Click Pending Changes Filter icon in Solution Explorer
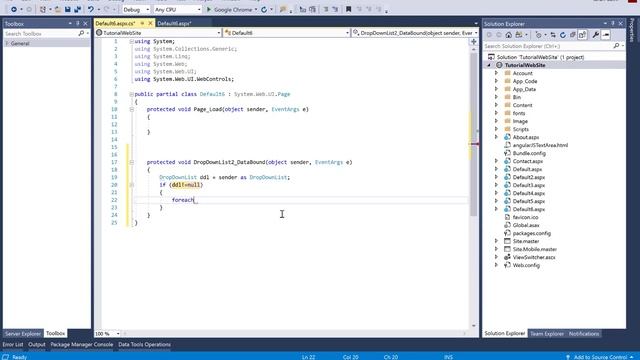The width and height of the screenshot is (640, 360). (539, 35)
